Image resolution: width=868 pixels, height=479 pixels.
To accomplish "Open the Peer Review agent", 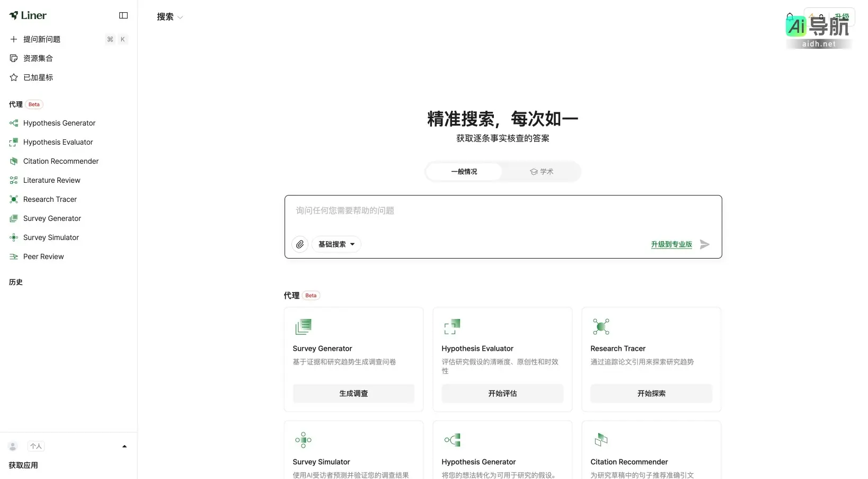I will point(42,256).
